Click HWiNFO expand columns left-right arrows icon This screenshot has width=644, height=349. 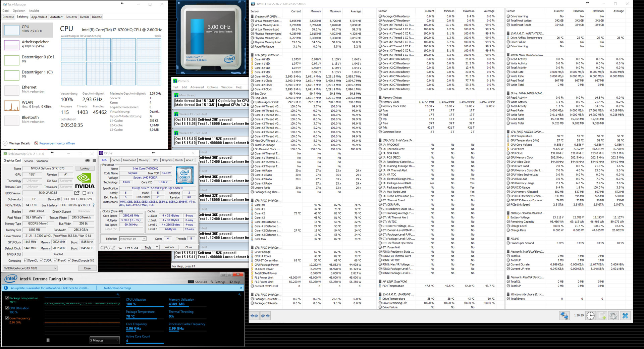[x=255, y=315]
